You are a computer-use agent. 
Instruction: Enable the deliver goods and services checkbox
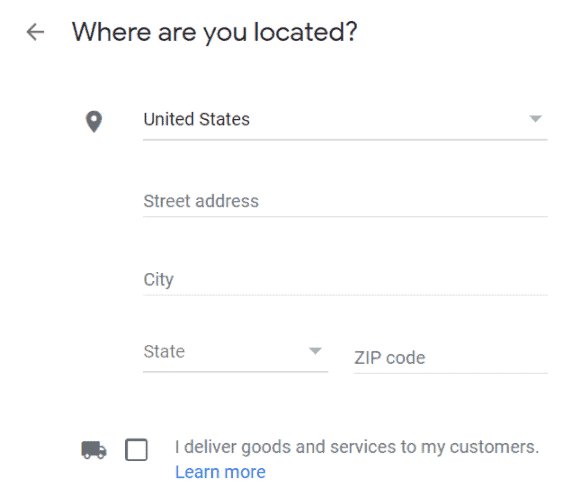136,450
